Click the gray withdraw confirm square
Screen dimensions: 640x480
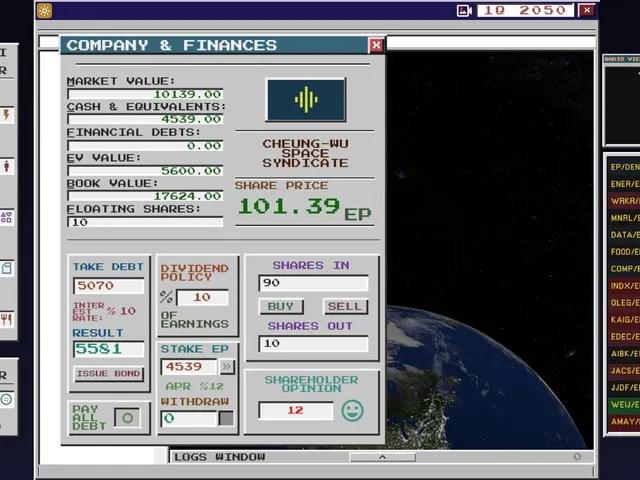[x=226, y=418]
